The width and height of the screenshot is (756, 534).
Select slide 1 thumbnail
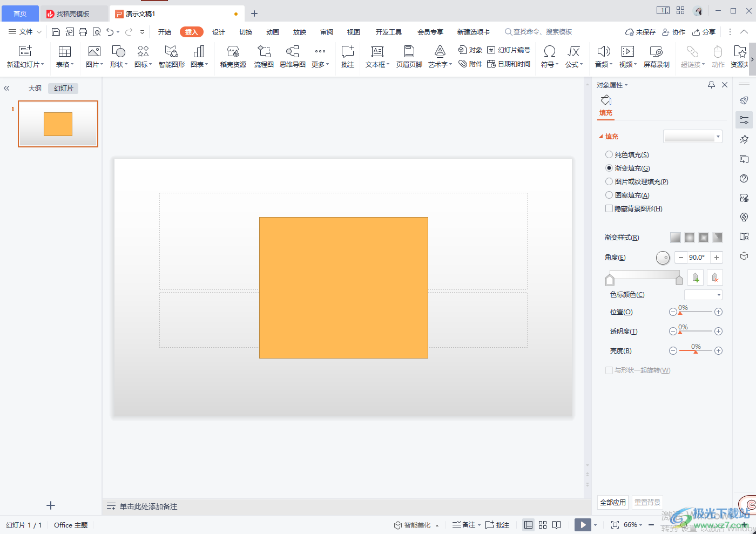pyautogui.click(x=58, y=124)
